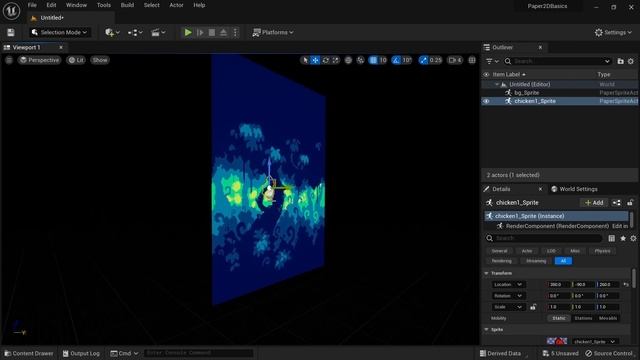640x360 pixels.
Task: Create new folder icon in Outliner
Action: [620, 61]
